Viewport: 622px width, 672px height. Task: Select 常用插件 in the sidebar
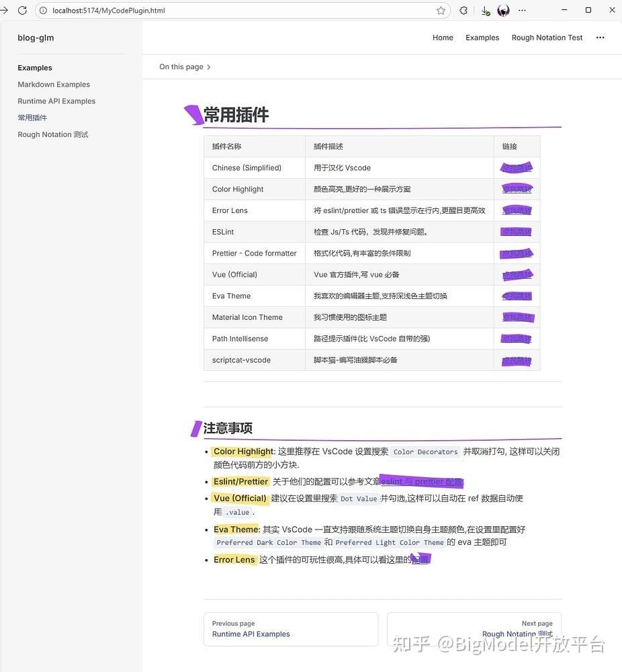tap(32, 118)
